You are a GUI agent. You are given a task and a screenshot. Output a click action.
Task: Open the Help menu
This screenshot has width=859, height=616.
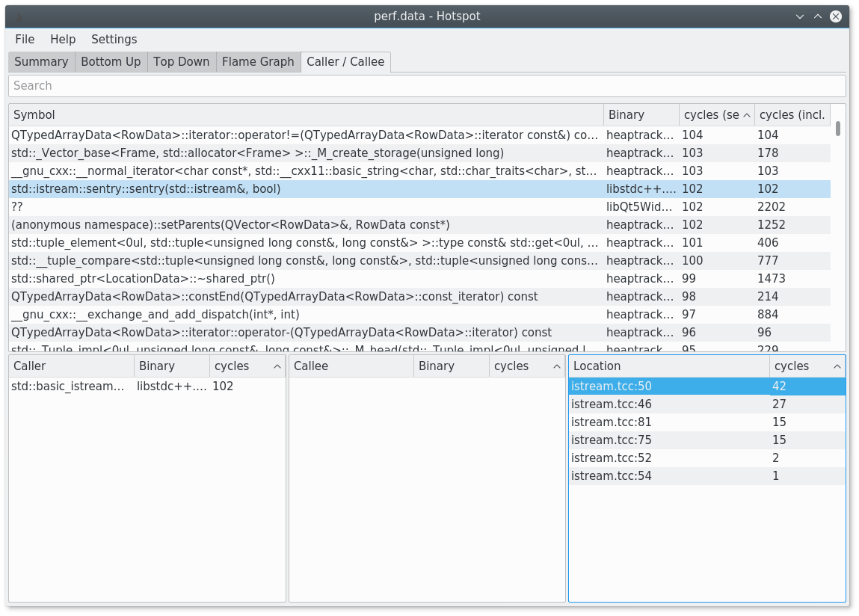point(63,39)
